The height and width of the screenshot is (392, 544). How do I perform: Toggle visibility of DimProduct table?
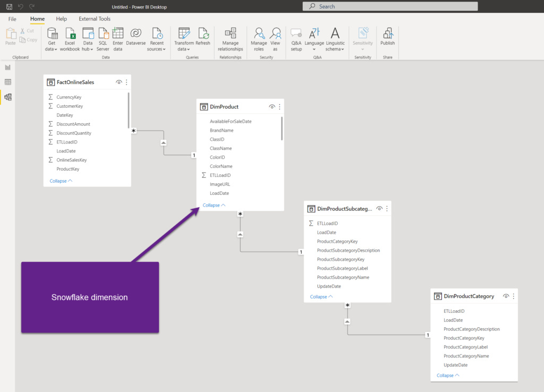[x=272, y=107]
